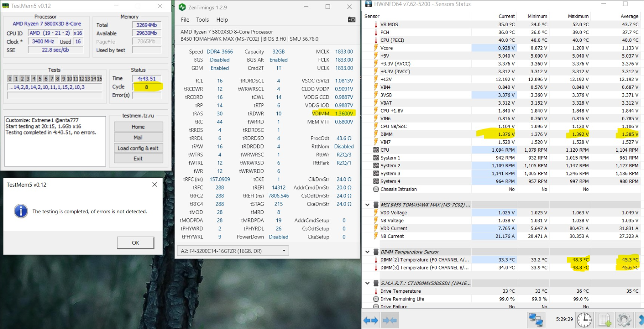This screenshot has width=644, height=329.
Task: Click the icon beside Drive Remaining Life
Action: point(376,299)
